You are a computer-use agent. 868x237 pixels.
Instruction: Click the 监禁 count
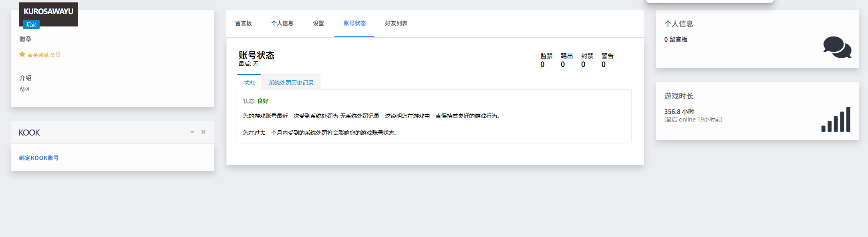click(x=543, y=65)
